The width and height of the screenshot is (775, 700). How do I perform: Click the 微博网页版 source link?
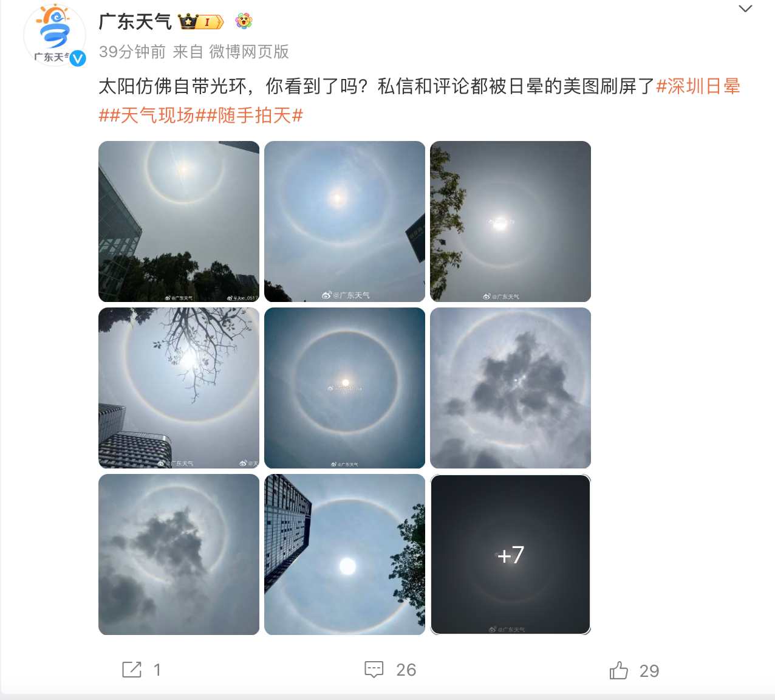249,52
